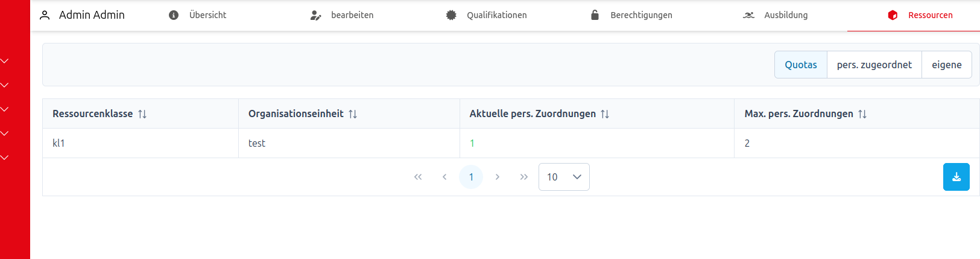Screen dimensions: 980x259
Task: Sort by Organisationseinheit column icon
Action: 353,114
